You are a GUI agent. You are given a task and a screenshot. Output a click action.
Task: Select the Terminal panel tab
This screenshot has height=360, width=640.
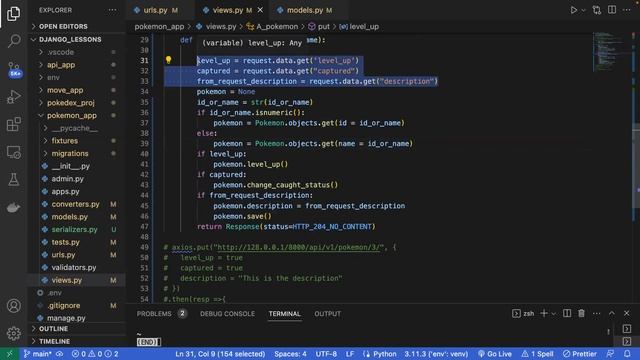click(284, 313)
